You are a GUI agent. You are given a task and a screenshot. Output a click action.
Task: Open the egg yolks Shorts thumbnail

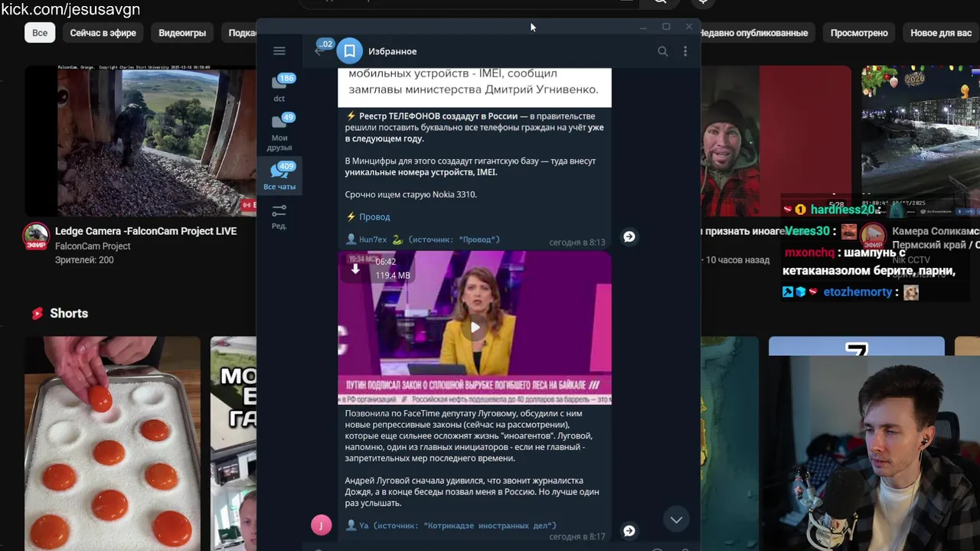pyautogui.click(x=113, y=444)
